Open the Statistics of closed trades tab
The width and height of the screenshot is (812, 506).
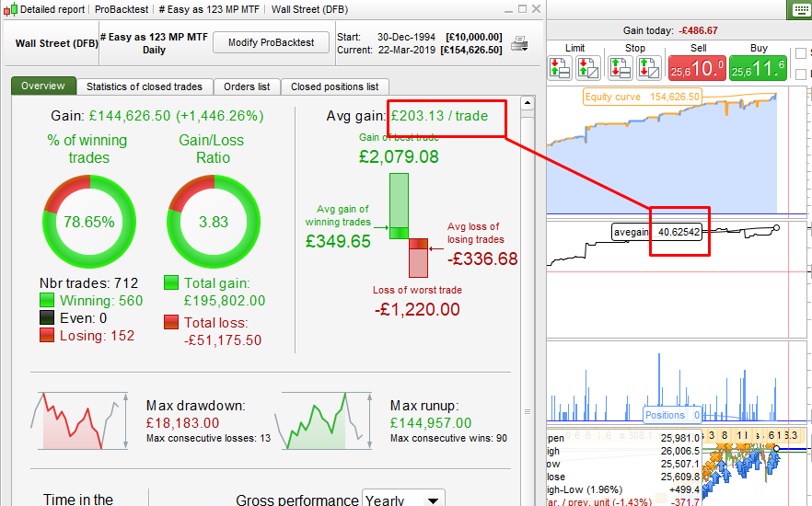coord(145,86)
